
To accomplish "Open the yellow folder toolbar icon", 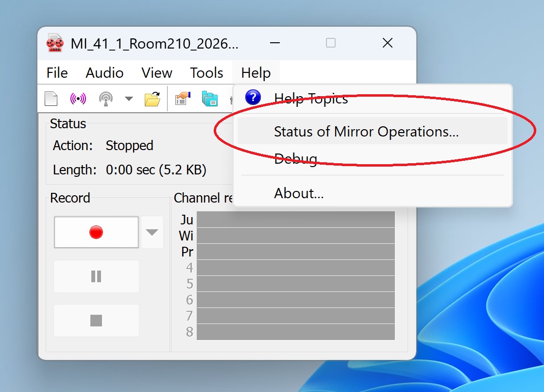I will click(153, 99).
